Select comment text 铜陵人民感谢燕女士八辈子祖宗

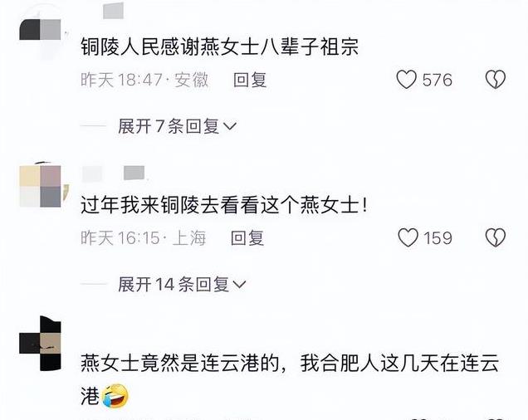click(x=219, y=46)
